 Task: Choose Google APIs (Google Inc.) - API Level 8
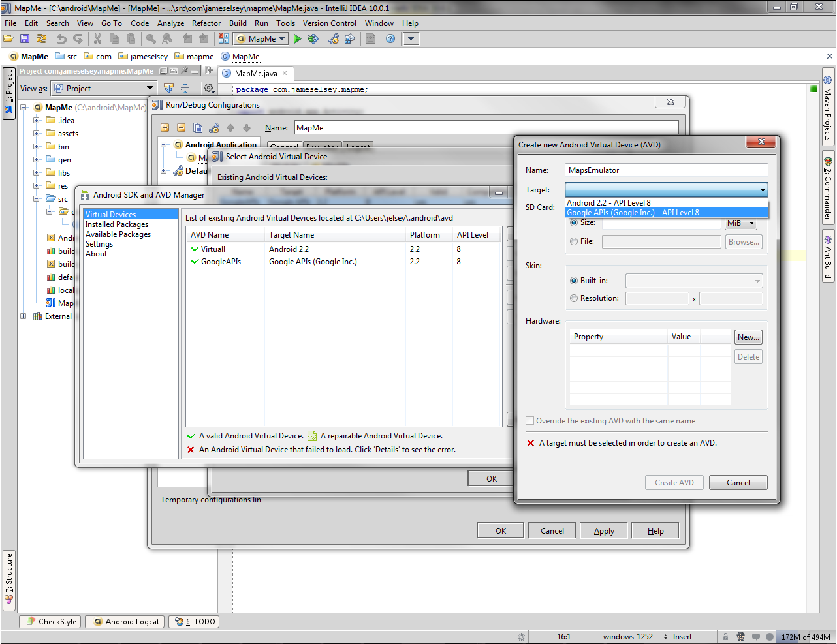coord(666,213)
